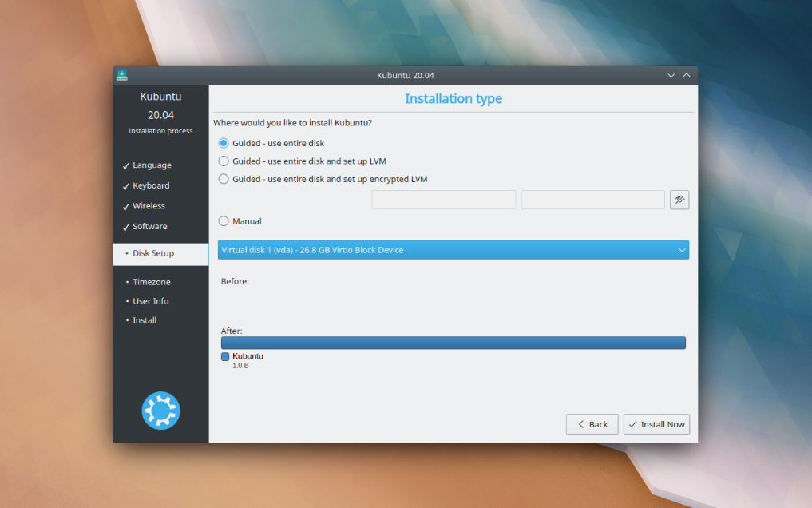Click the first encryption passphrase field
The image size is (812, 508).
(443, 200)
